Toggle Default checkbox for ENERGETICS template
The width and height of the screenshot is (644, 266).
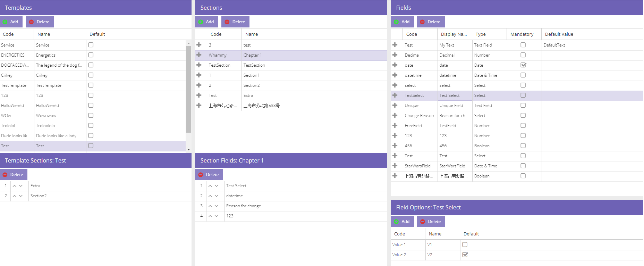(91, 55)
